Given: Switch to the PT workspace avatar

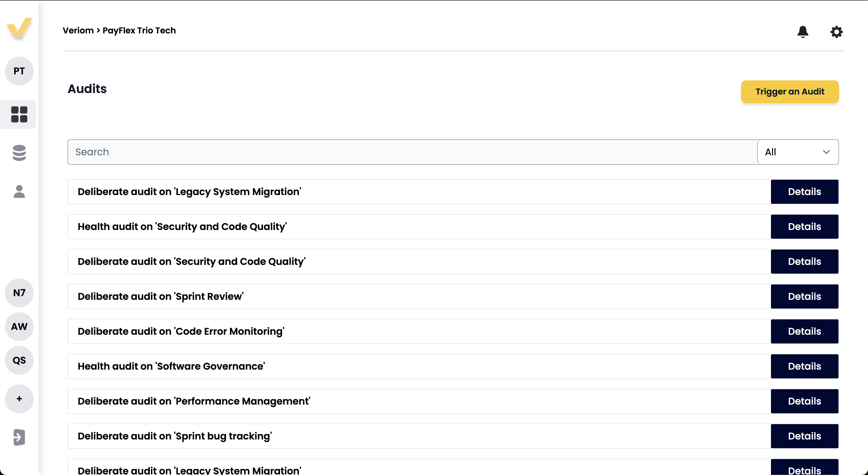Looking at the screenshot, I should [x=19, y=71].
